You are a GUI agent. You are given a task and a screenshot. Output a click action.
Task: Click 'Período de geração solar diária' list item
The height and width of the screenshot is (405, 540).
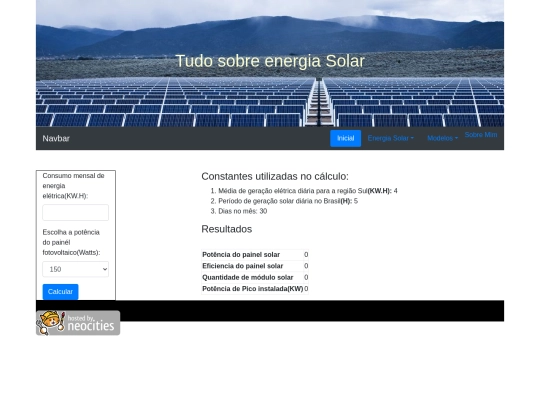coord(288,201)
